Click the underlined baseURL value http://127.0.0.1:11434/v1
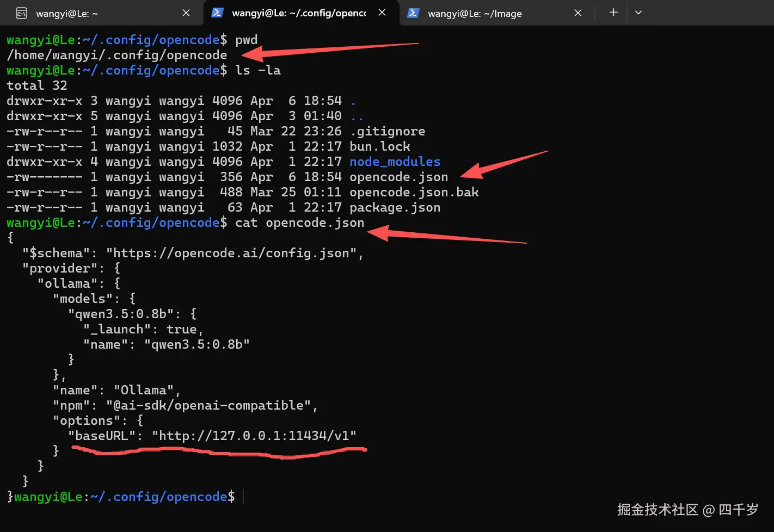Image resolution: width=774 pixels, height=532 pixels. click(253, 435)
